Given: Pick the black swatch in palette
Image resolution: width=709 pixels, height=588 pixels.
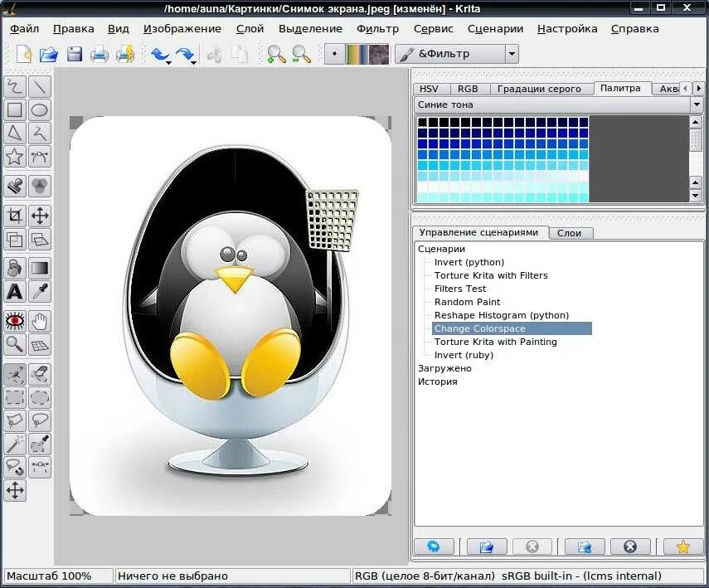Looking at the screenshot, I should [422, 122].
